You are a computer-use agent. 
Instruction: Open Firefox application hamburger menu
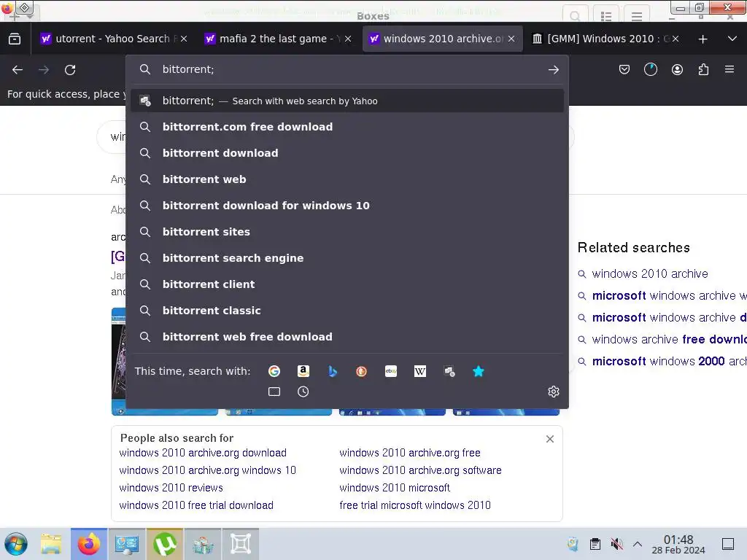pyautogui.click(x=729, y=69)
